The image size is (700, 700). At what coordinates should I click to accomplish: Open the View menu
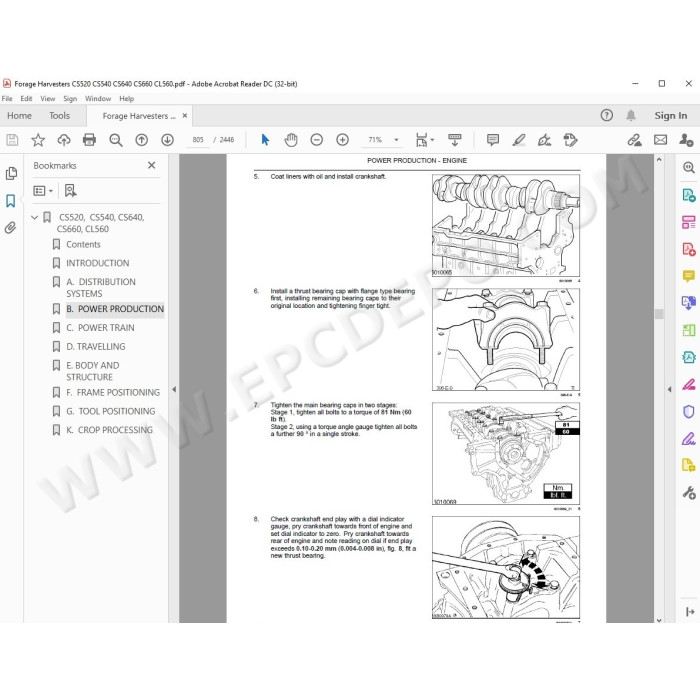pyautogui.click(x=48, y=99)
